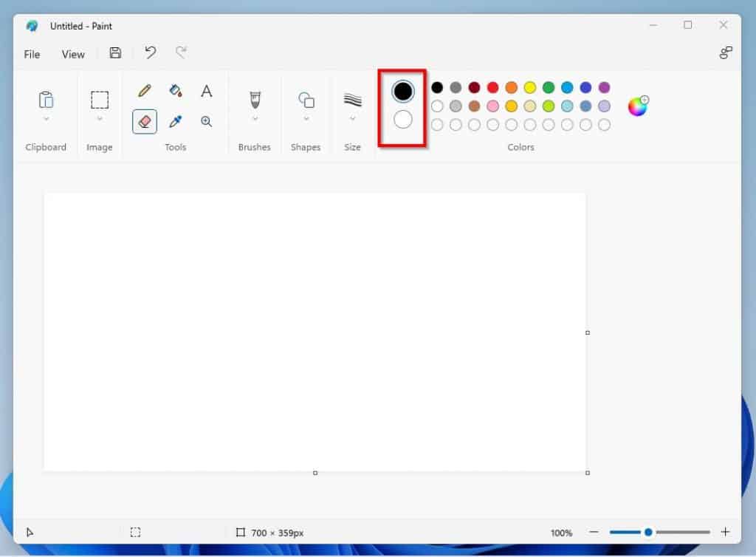The image size is (756, 557).
Task: Expand the Image select dropdown chevron
Action: tap(100, 119)
